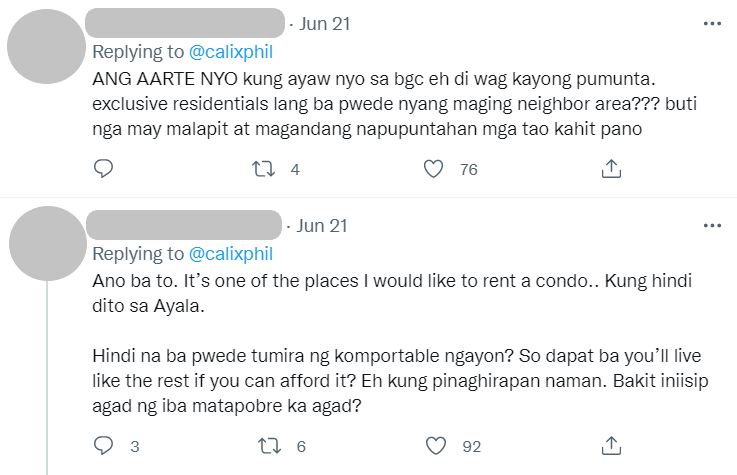Reply to the second tweet with 3 replies
The image size is (737, 475).
[103, 445]
